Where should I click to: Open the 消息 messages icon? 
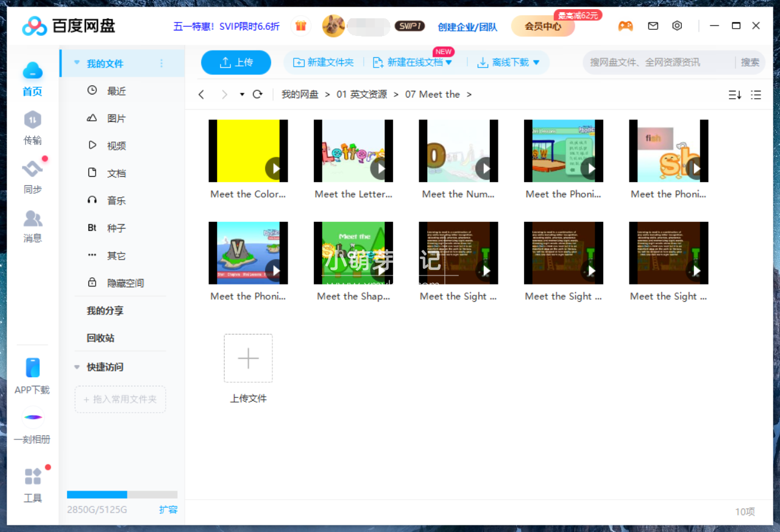pyautogui.click(x=32, y=219)
